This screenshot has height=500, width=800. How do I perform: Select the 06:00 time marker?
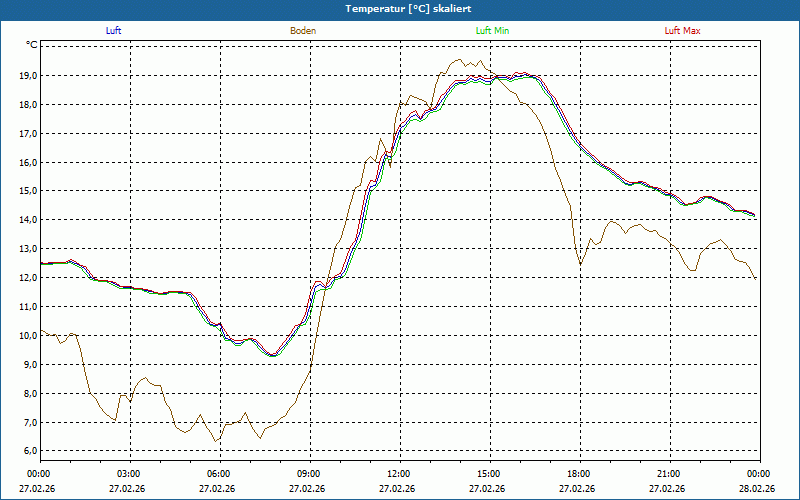click(x=219, y=474)
